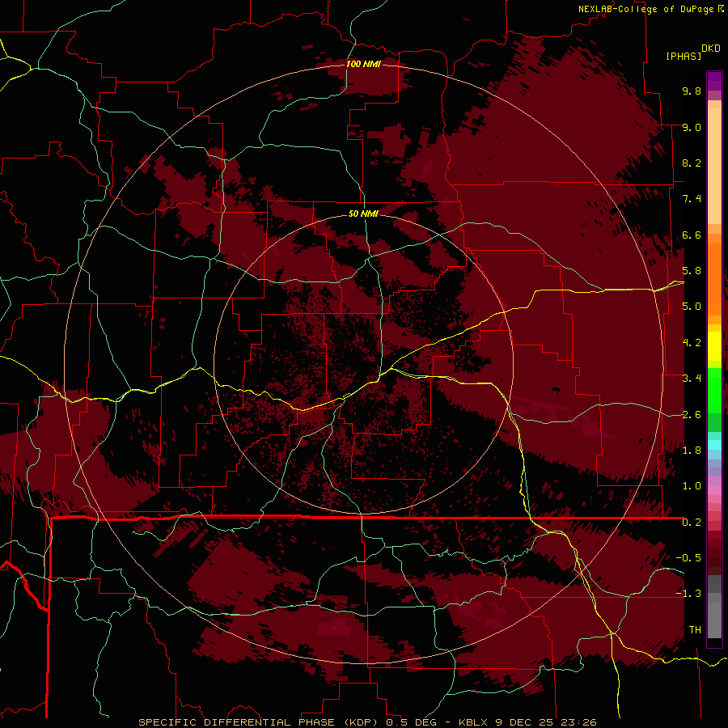The image size is (728, 728).
Task: Click the -0.5 value on color scale
Action: (688, 558)
